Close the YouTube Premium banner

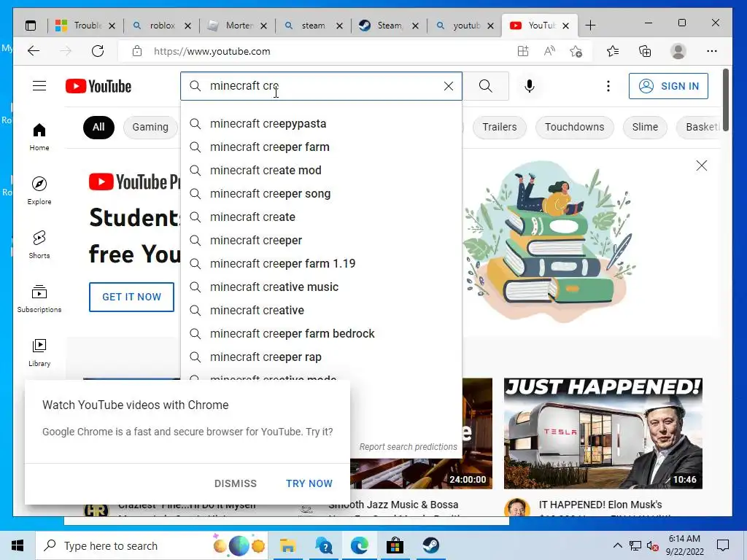click(701, 166)
